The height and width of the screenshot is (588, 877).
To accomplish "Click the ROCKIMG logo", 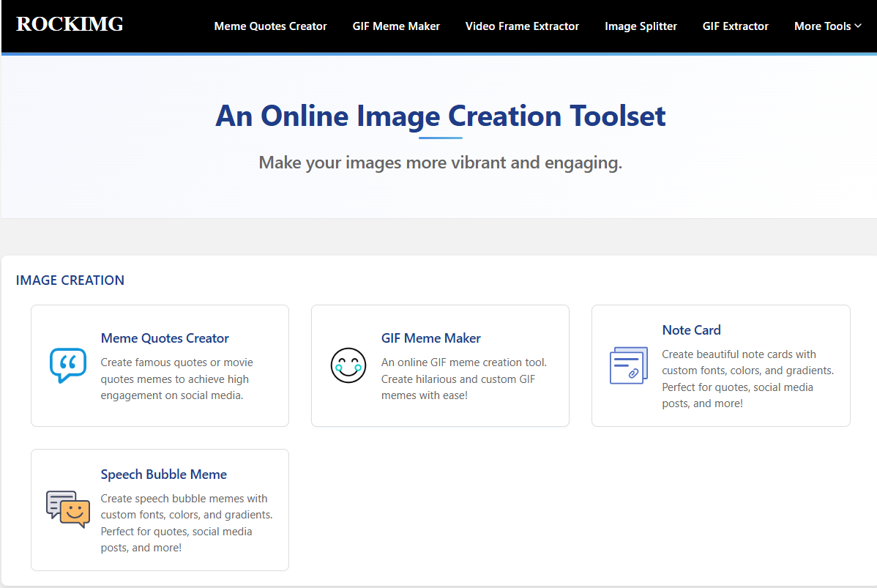I will pyautogui.click(x=69, y=24).
